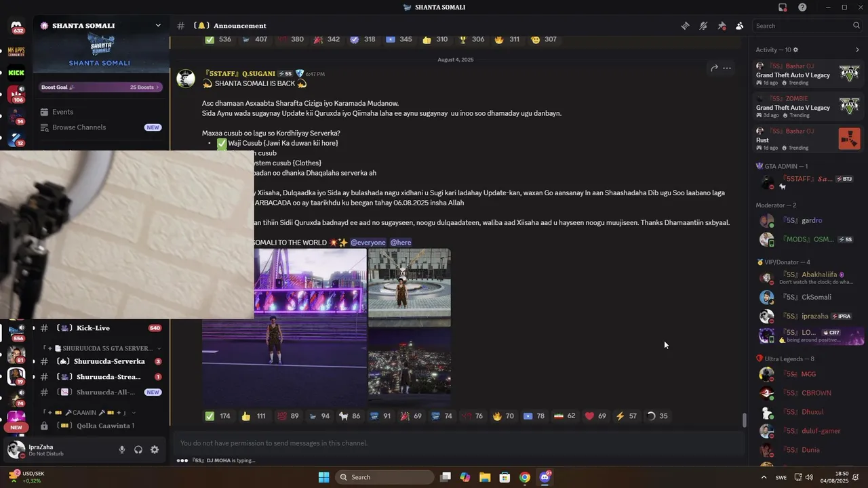The width and height of the screenshot is (868, 488).
Task: Open server icon with 12 badge
Action: pyautogui.click(x=16, y=138)
